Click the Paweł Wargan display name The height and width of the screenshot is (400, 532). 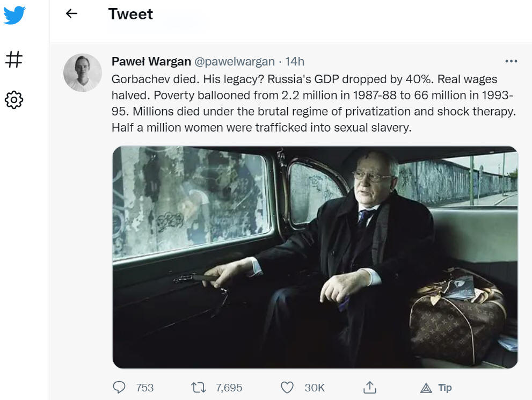pos(151,61)
